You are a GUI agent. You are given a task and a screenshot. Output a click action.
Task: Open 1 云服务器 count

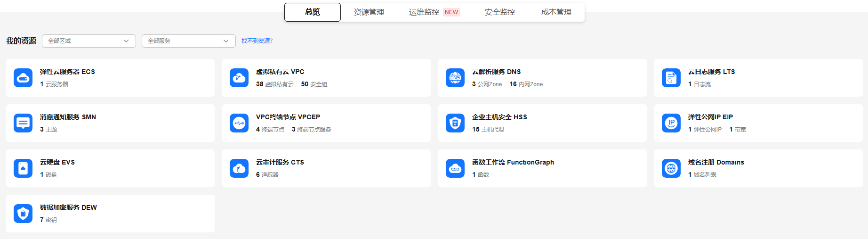pyautogui.click(x=54, y=84)
